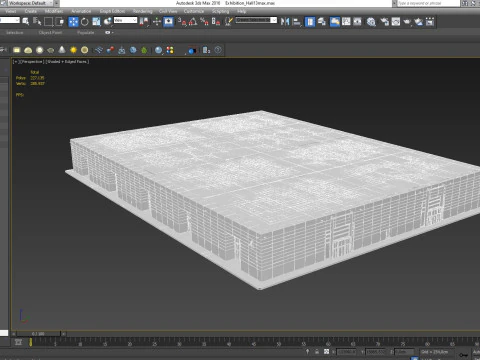The height and width of the screenshot is (360, 480).
Task: Activate the Select and Rotate tool
Action: (85, 22)
